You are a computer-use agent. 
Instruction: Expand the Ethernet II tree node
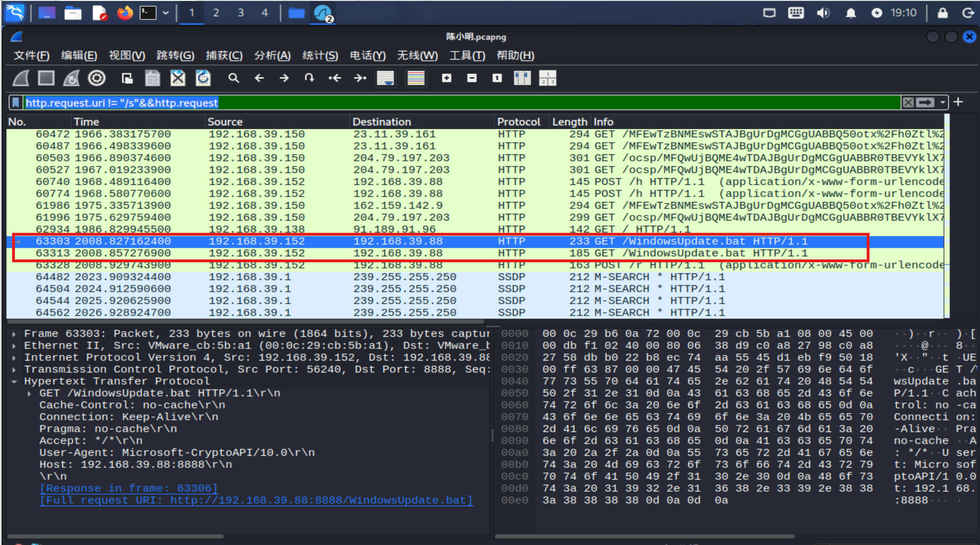pos(14,346)
